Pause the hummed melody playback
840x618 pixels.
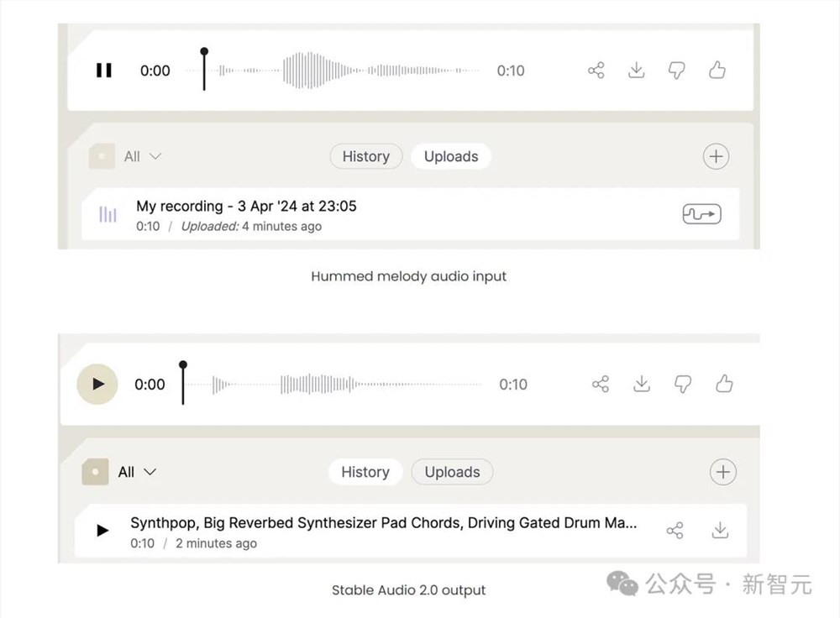(104, 71)
